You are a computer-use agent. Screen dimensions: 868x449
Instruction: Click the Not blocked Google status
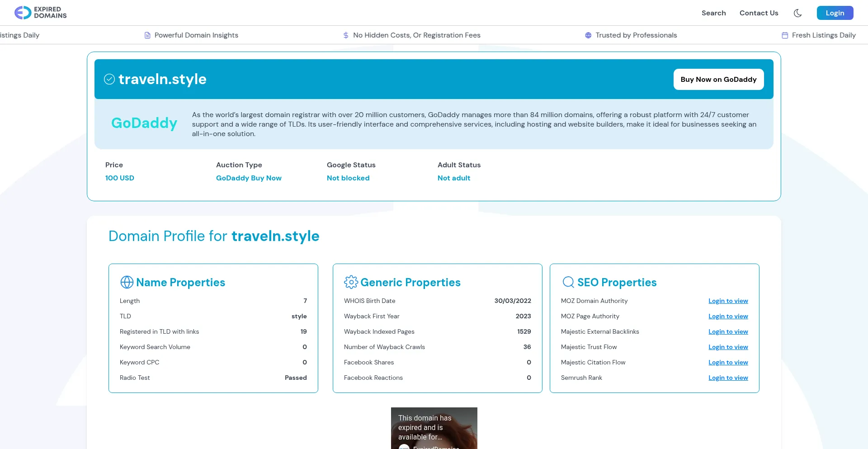pos(348,178)
